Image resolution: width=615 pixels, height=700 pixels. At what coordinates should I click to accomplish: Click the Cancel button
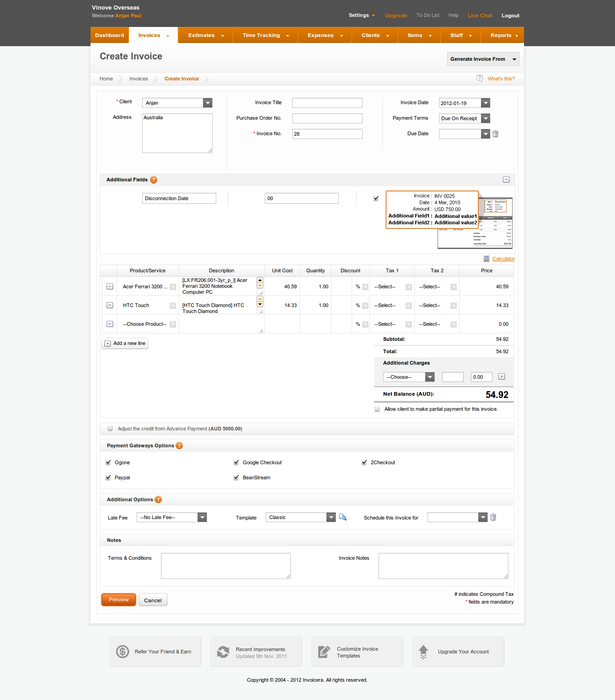(153, 600)
